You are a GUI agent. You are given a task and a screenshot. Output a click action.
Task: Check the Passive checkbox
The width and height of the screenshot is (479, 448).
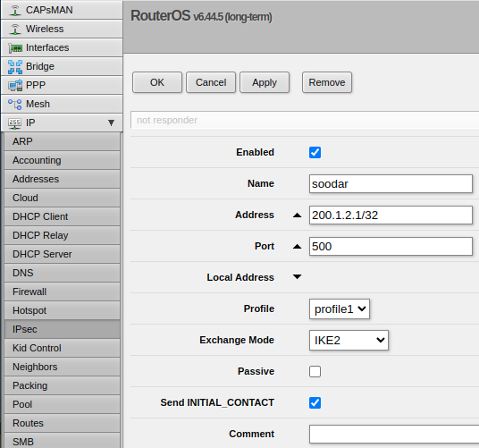pos(315,372)
